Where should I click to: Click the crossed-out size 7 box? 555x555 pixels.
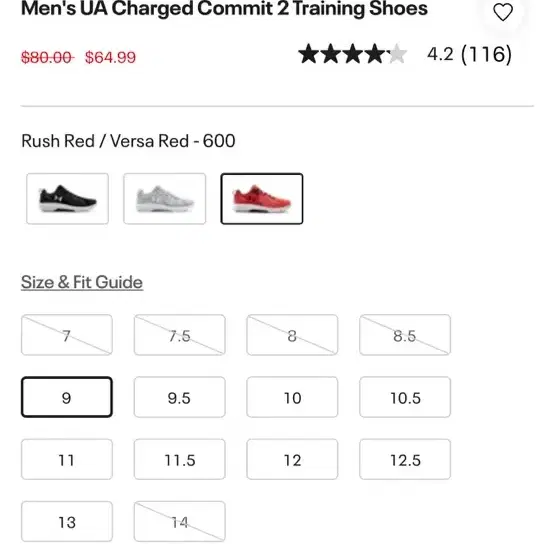(67, 335)
